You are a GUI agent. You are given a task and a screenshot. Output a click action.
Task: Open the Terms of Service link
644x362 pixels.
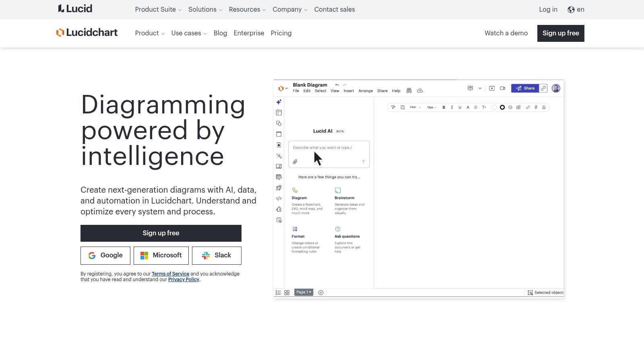click(x=170, y=274)
